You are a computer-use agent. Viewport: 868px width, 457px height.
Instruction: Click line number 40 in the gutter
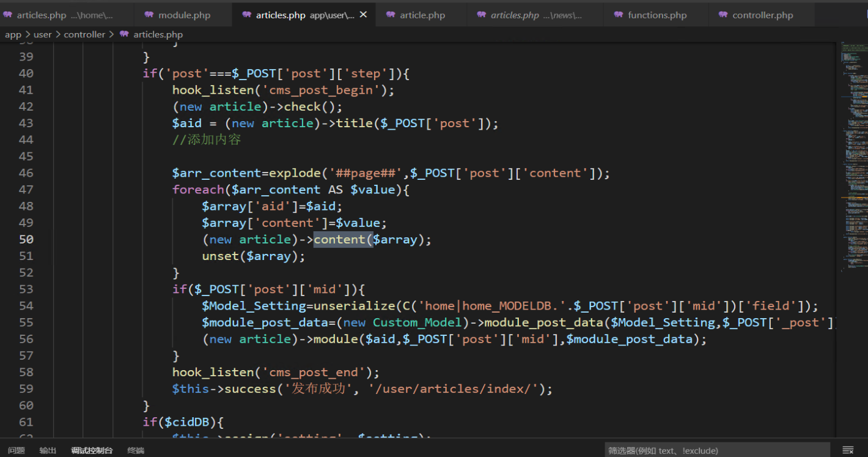26,73
